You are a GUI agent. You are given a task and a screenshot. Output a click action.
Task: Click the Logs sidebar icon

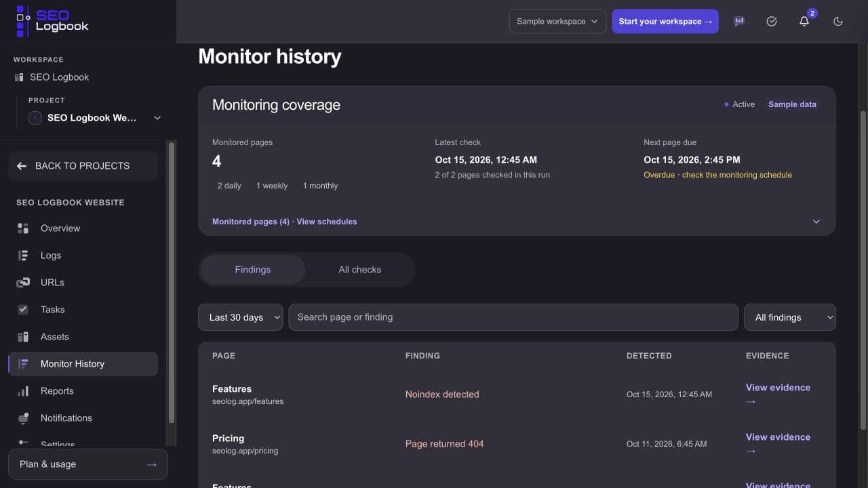(23, 256)
